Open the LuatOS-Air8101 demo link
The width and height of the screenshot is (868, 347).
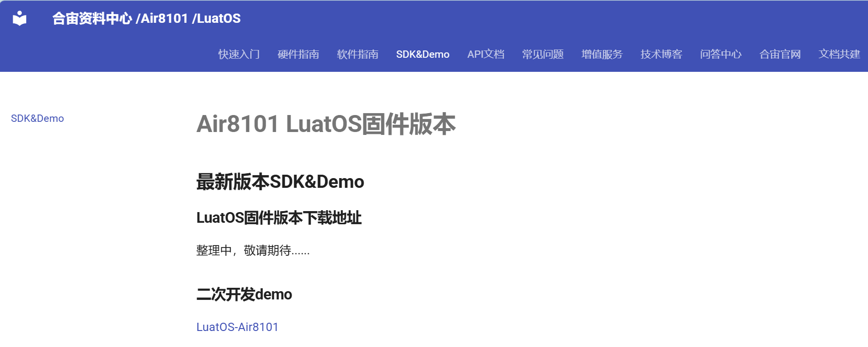click(x=237, y=327)
